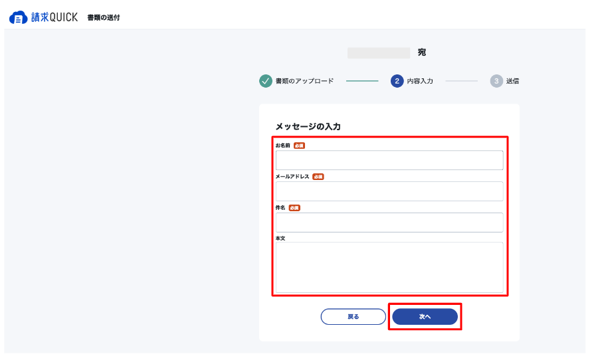Click the メッセージの入力 heading
Screen dimensions: 602x364
[308, 127]
